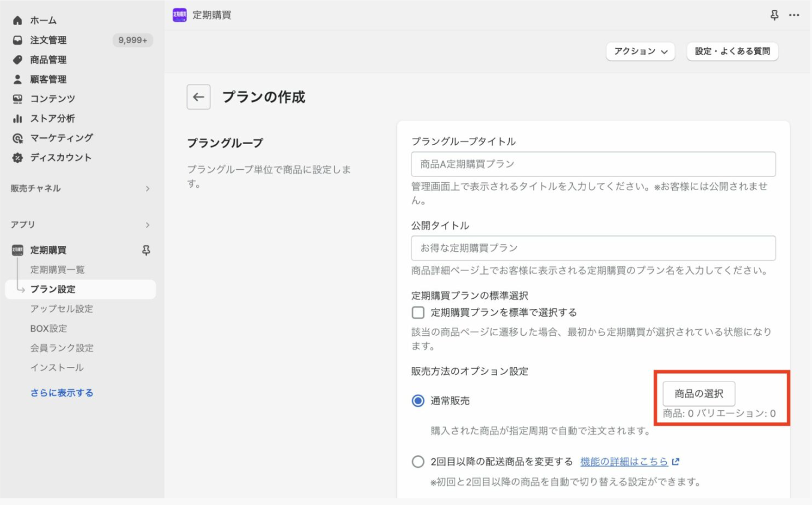Viewport: 812px width, 505px height.
Task: Click the プラングループタイトル input field
Action: 593,164
